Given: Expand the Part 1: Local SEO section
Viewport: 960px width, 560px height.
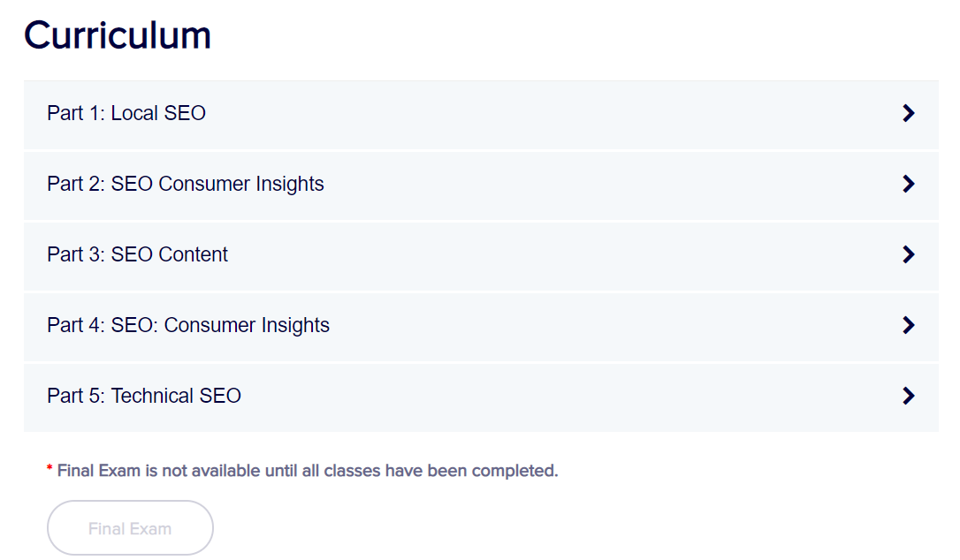Looking at the screenshot, I should click(x=480, y=113).
